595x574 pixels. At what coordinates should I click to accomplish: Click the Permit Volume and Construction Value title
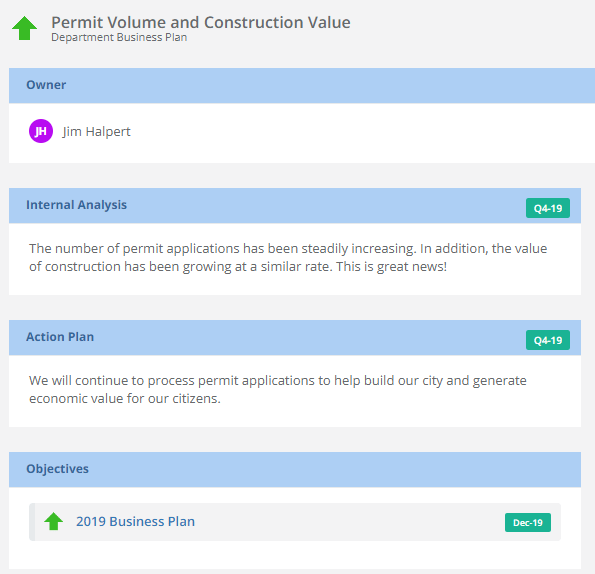(201, 22)
